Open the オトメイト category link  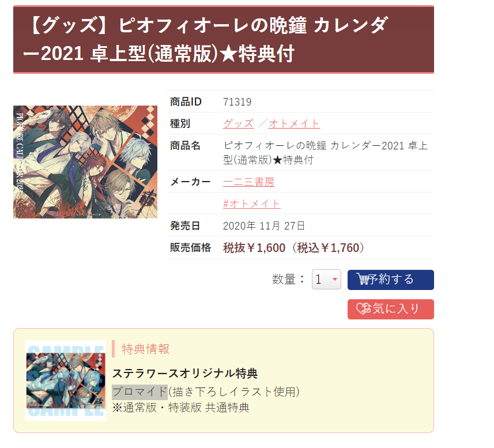[294, 123]
